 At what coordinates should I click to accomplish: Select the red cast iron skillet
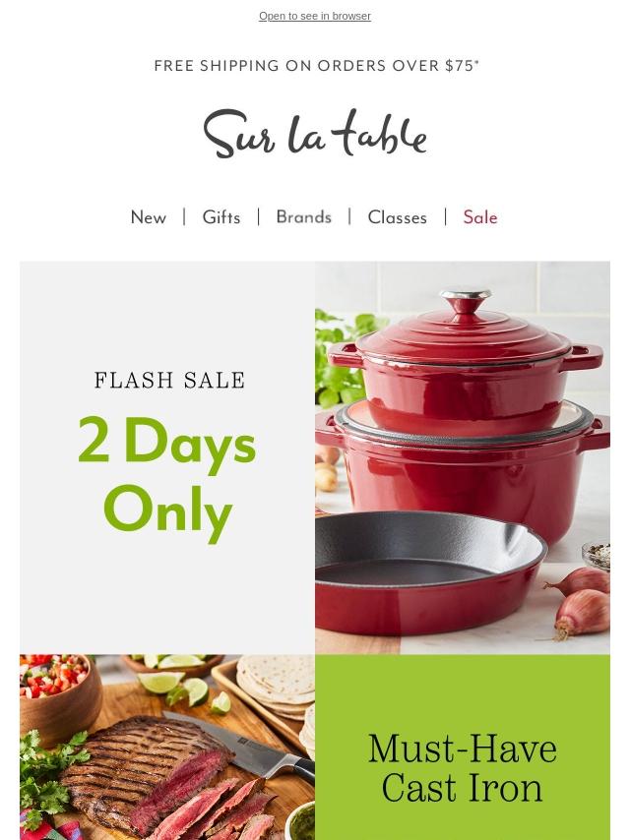(x=429, y=572)
